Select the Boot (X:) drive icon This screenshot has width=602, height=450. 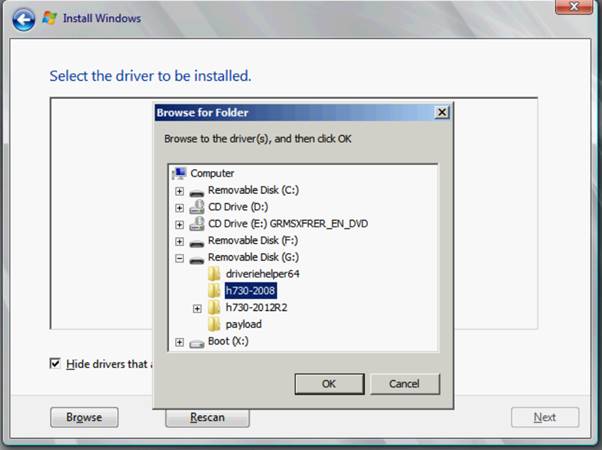click(x=197, y=343)
